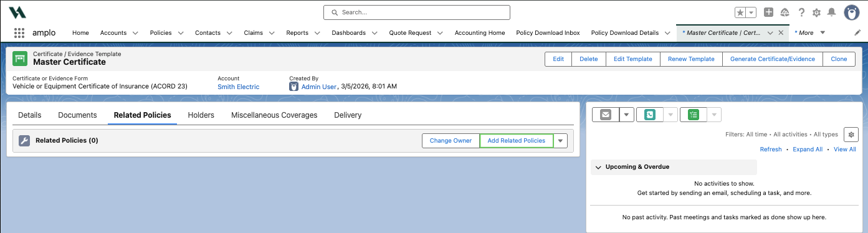Open the Policy Download Details dropdown chevron
This screenshot has width=868, height=233.
668,32
